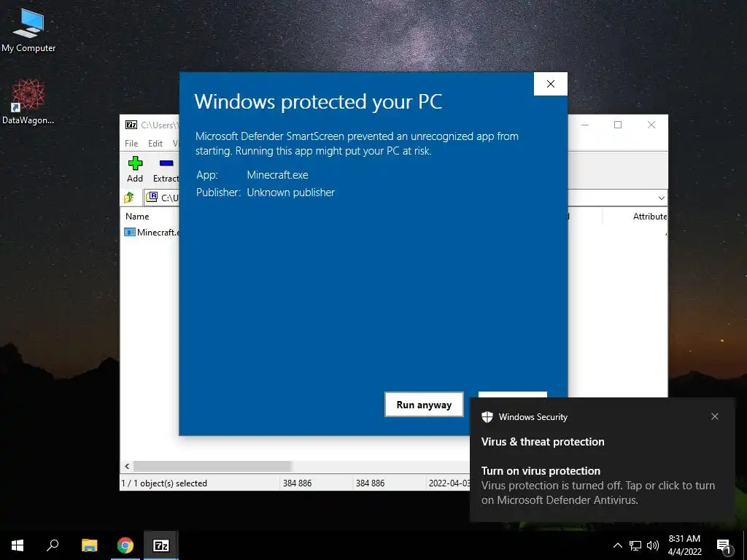Click the 7-Zip horizontal scrollbar thumb
Viewport: 747px width, 560px height.
212,466
